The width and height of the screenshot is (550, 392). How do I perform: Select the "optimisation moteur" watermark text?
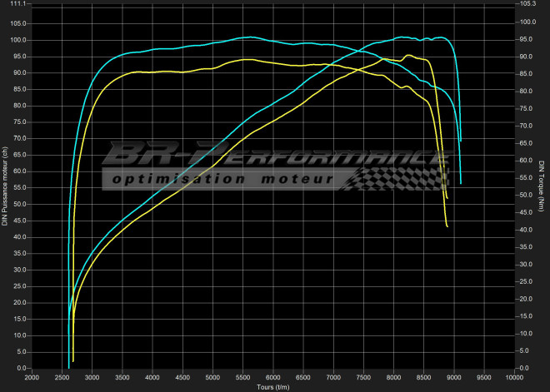coord(222,180)
